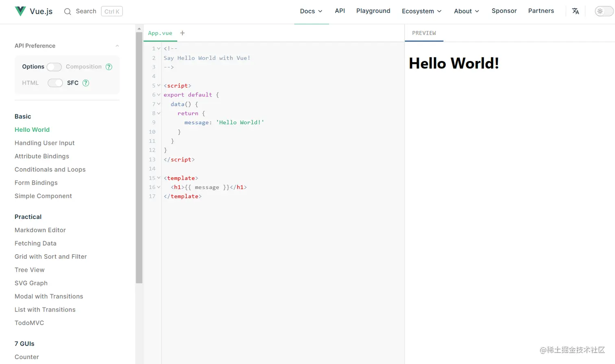Open Handling User Input example
The image size is (615, 364).
pyautogui.click(x=45, y=143)
